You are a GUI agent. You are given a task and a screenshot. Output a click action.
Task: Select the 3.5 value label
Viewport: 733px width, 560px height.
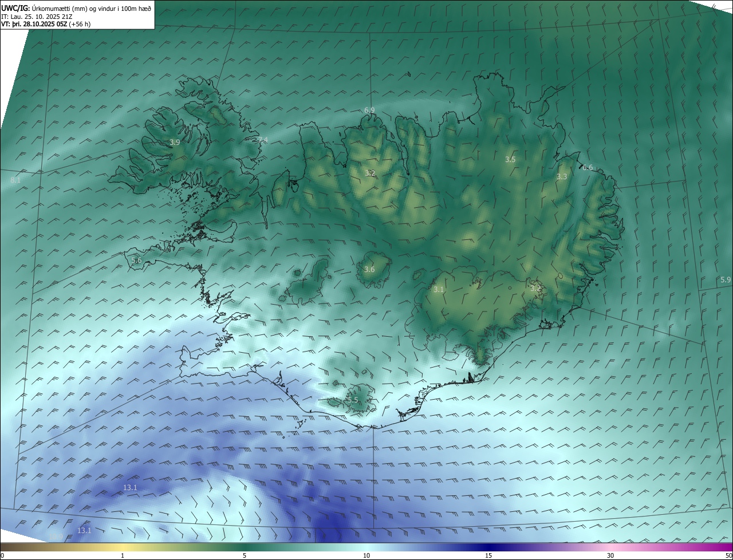coord(510,159)
